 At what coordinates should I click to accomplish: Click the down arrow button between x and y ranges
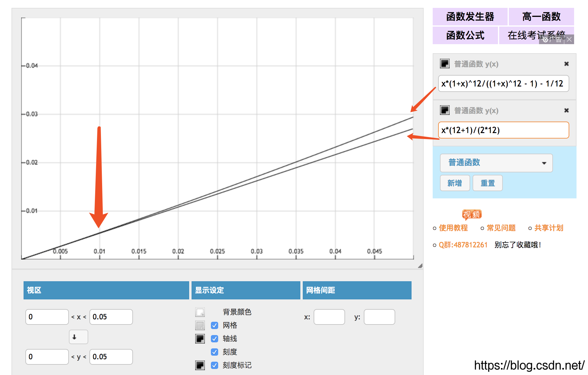[x=78, y=337]
